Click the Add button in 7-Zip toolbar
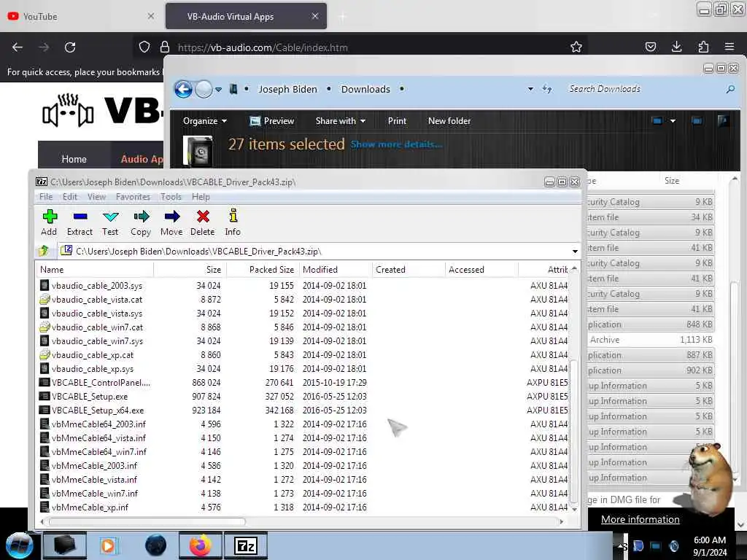 click(49, 222)
